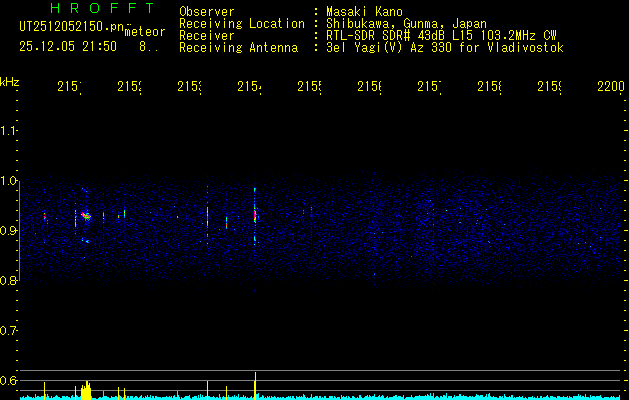
Task: Click the date stamp 25.12.05 21:50
Action: 68,47
